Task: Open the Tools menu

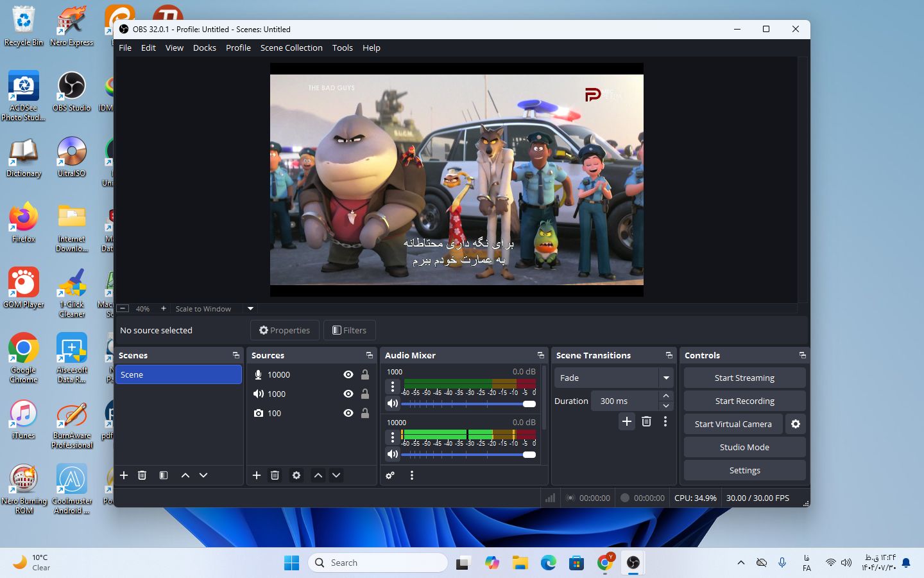Action: [x=343, y=48]
